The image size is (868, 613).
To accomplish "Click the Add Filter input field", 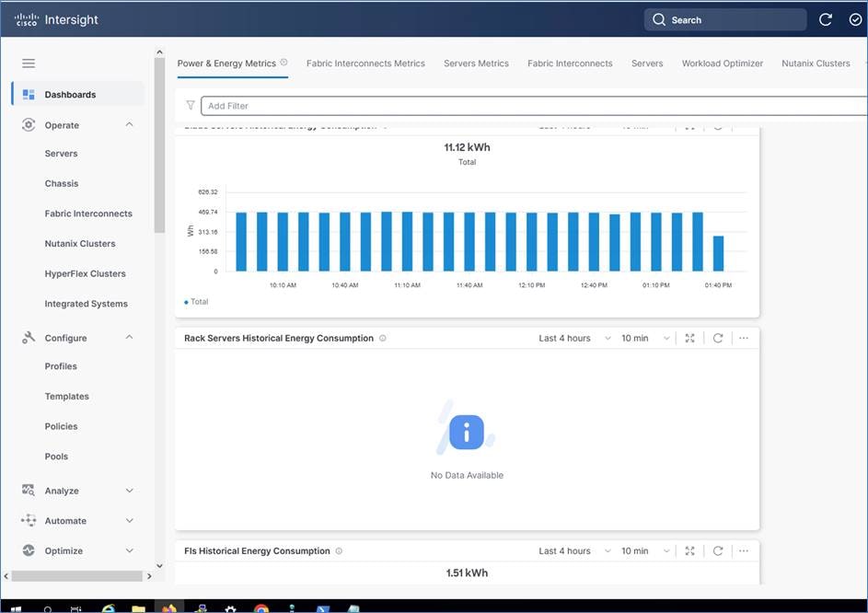I will tap(534, 105).
